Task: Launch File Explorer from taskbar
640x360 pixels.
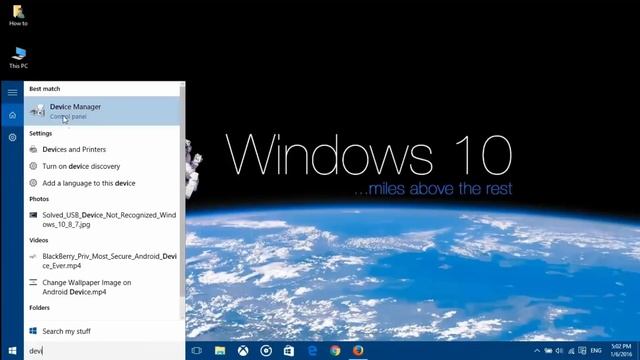Action: [220, 351]
